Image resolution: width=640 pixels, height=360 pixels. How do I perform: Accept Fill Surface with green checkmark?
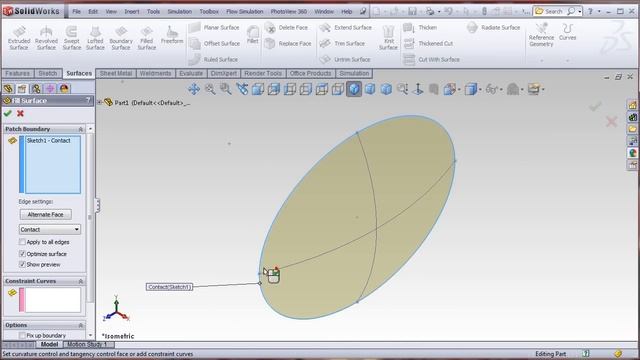pos(7,113)
